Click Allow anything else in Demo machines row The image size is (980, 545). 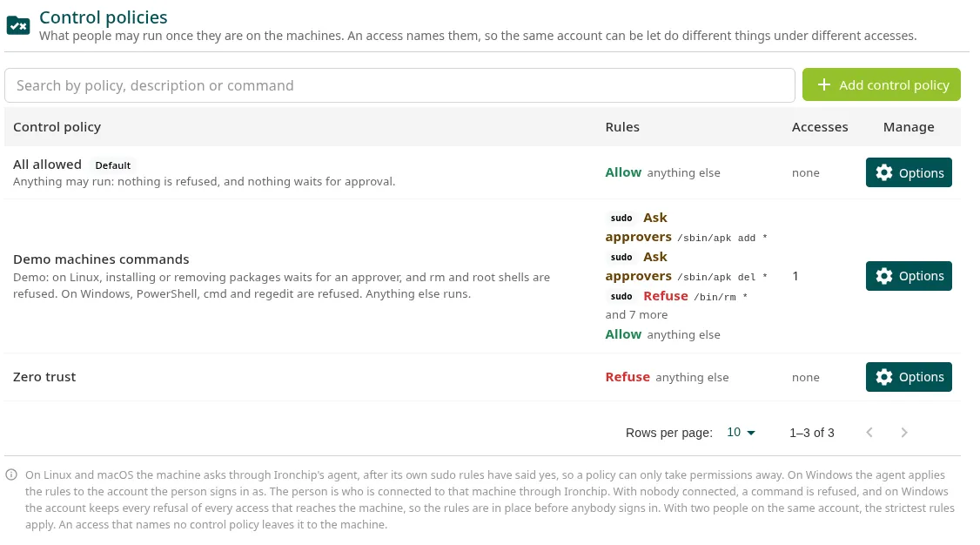point(662,334)
